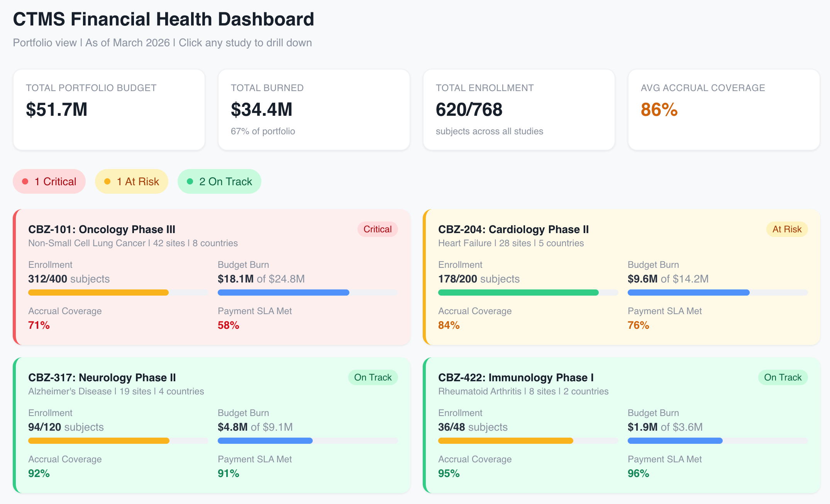Click the CBZ-101 enrollment progress bar
This screenshot has height=504, width=830.
[118, 293]
